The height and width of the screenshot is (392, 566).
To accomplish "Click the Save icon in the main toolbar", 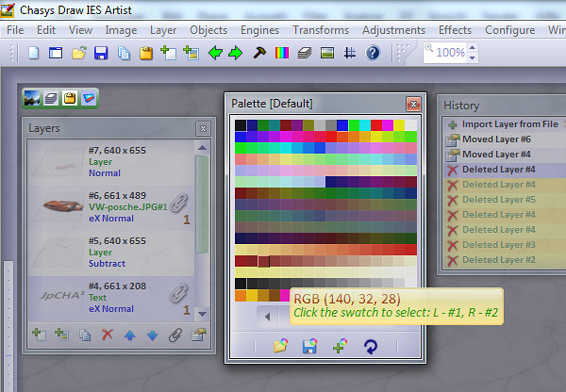I will [101, 53].
